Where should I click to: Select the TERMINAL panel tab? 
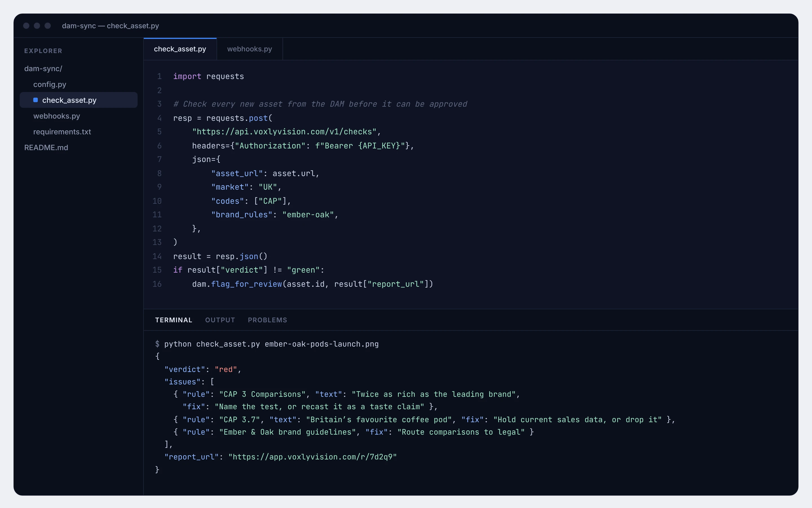[173, 320]
